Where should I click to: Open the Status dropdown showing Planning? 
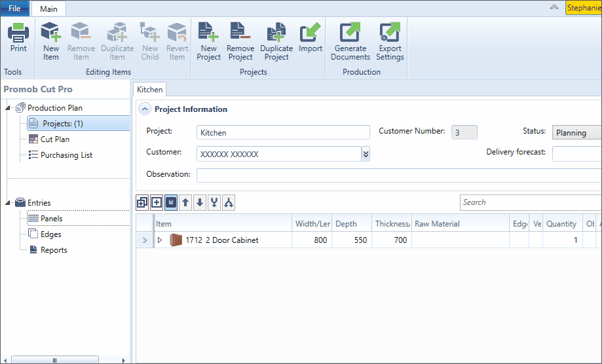point(576,133)
